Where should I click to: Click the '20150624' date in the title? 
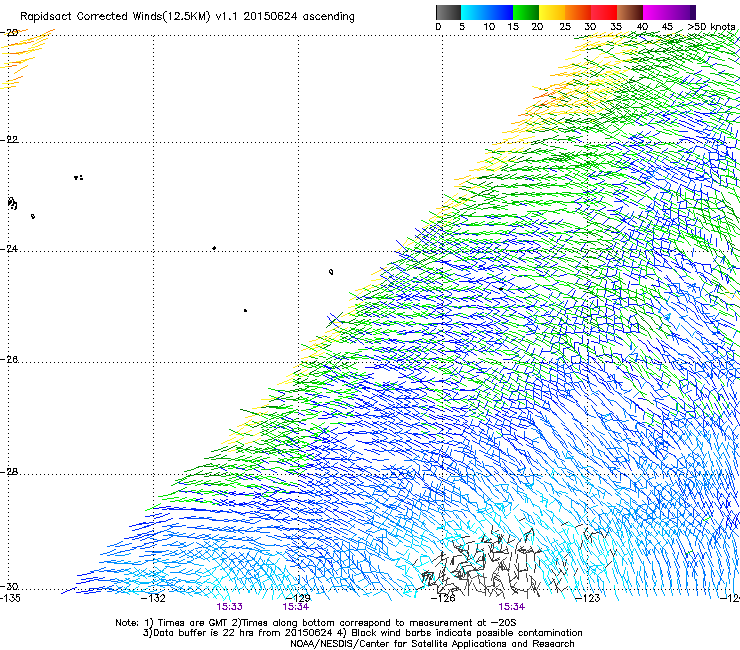point(270,16)
